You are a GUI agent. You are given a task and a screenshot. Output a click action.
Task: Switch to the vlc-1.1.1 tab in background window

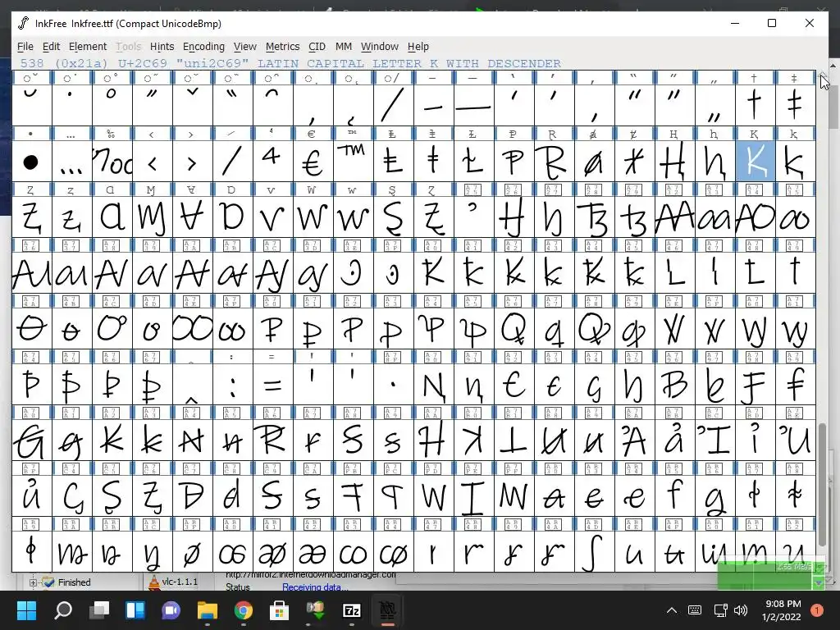click(173, 582)
